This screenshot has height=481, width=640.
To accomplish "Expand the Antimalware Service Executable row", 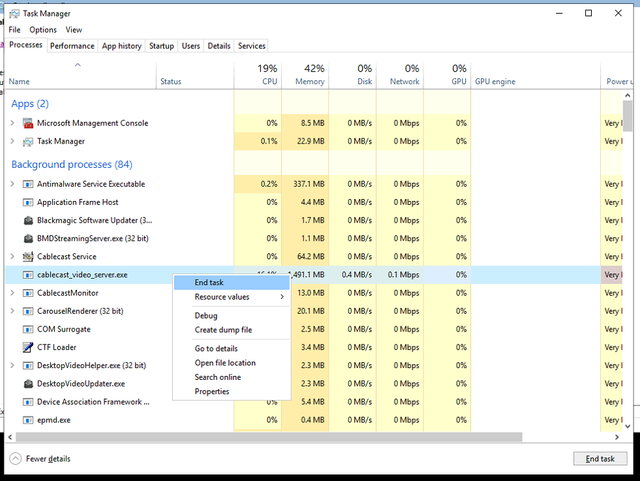I will 12,184.
